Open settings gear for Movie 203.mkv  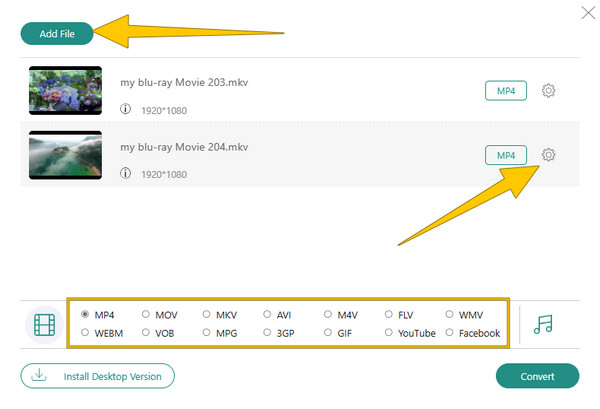point(548,91)
